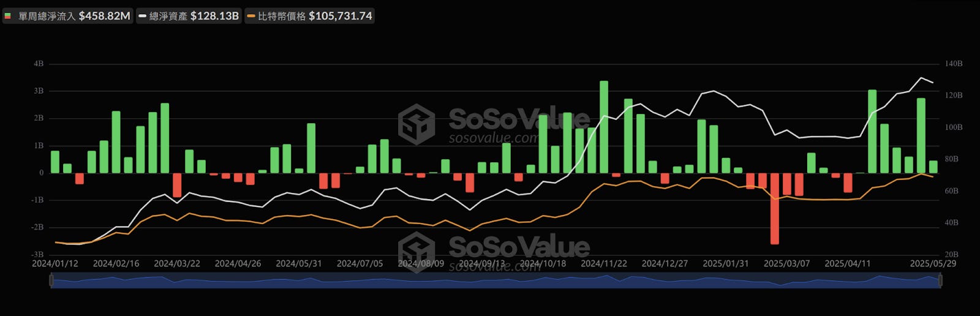The height and width of the screenshot is (316, 980).
Task: Click the x-axis date 2024/02/16
Action: [116, 263]
